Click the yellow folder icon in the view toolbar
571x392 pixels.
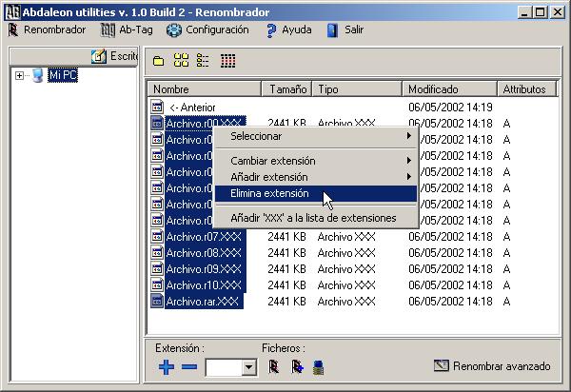pos(159,60)
